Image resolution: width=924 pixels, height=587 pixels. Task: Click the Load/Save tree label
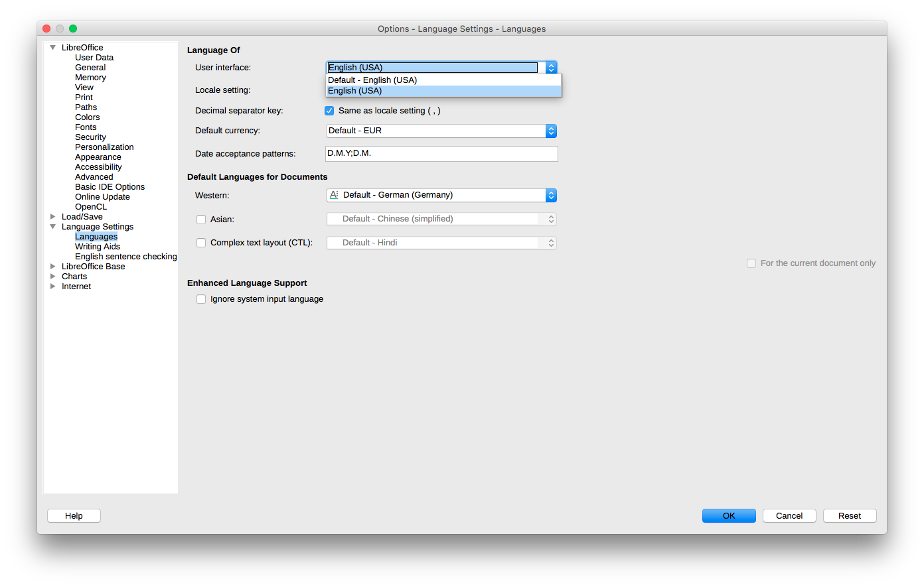[x=82, y=217]
